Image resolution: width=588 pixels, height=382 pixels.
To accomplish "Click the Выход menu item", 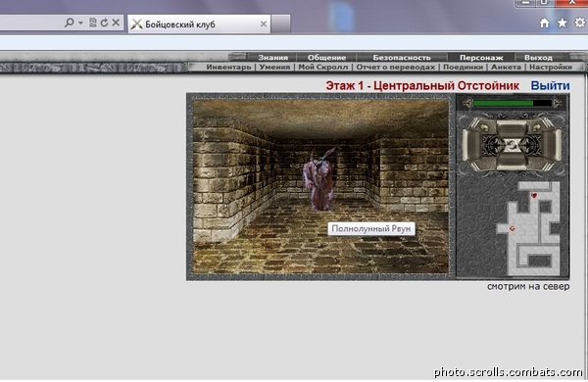I will [538, 58].
